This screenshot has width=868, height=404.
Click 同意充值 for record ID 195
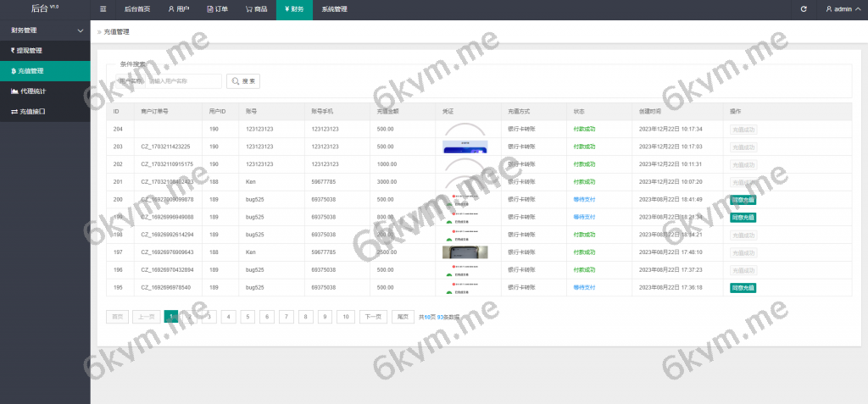pyautogui.click(x=743, y=288)
